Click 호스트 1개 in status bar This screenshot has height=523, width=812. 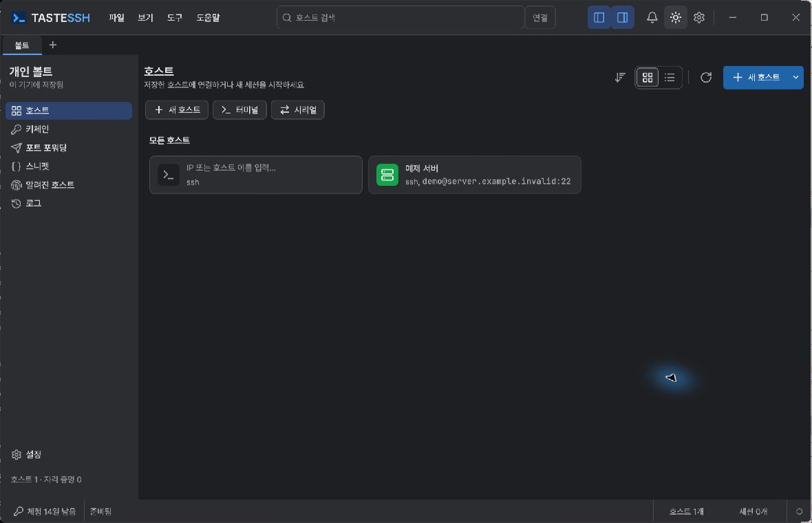pyautogui.click(x=687, y=511)
